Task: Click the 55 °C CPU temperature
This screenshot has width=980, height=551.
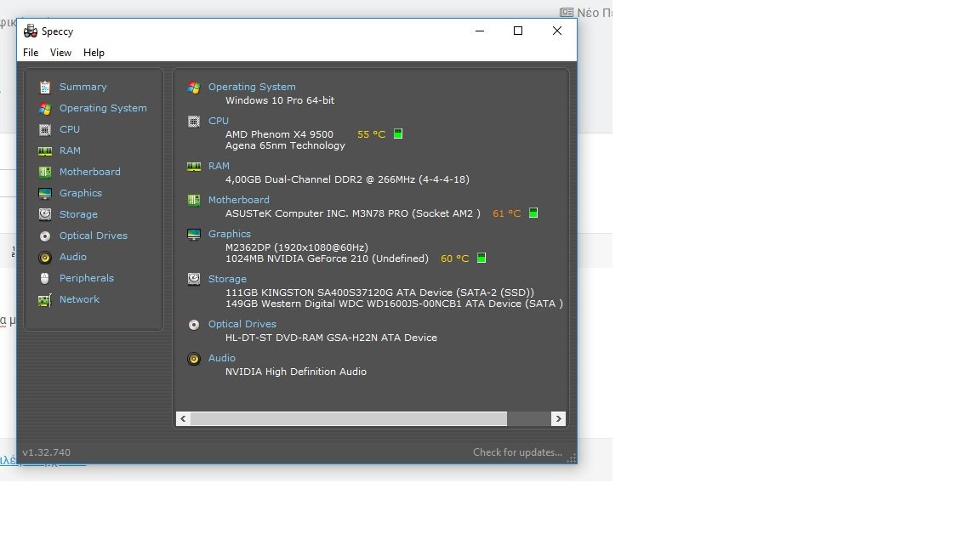Action: tap(371, 134)
